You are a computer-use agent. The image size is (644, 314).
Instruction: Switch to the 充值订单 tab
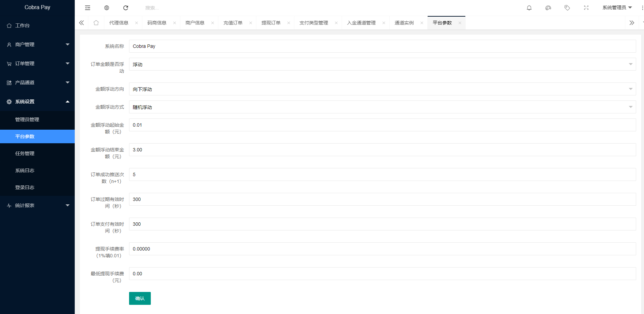(x=233, y=22)
